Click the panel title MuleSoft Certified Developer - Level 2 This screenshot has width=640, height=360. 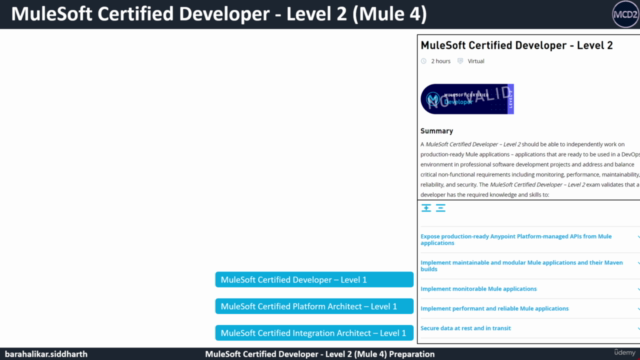tap(517, 45)
